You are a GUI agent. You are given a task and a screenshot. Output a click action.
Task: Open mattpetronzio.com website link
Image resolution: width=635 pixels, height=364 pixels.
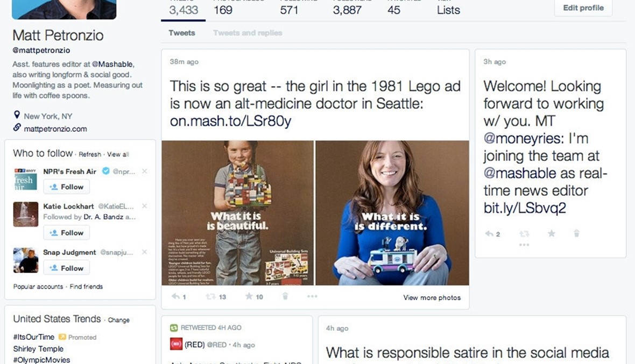click(55, 129)
